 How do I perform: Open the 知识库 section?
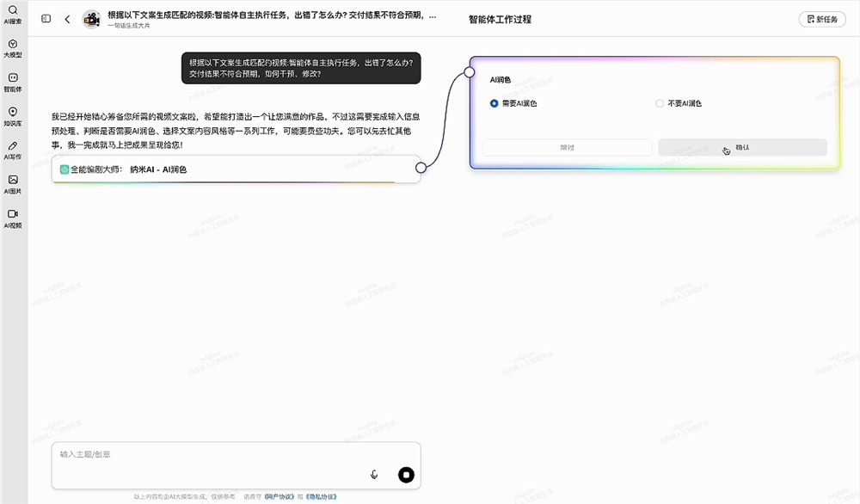pos(12,116)
